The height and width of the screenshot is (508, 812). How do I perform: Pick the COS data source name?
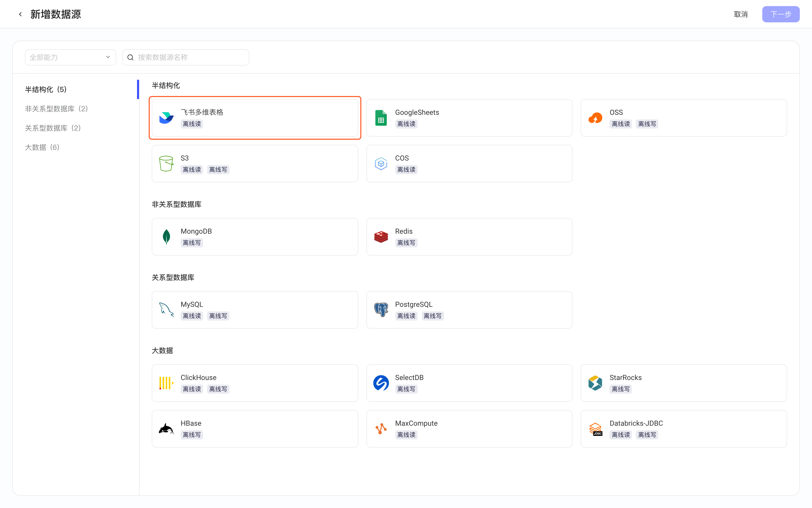pyautogui.click(x=402, y=158)
